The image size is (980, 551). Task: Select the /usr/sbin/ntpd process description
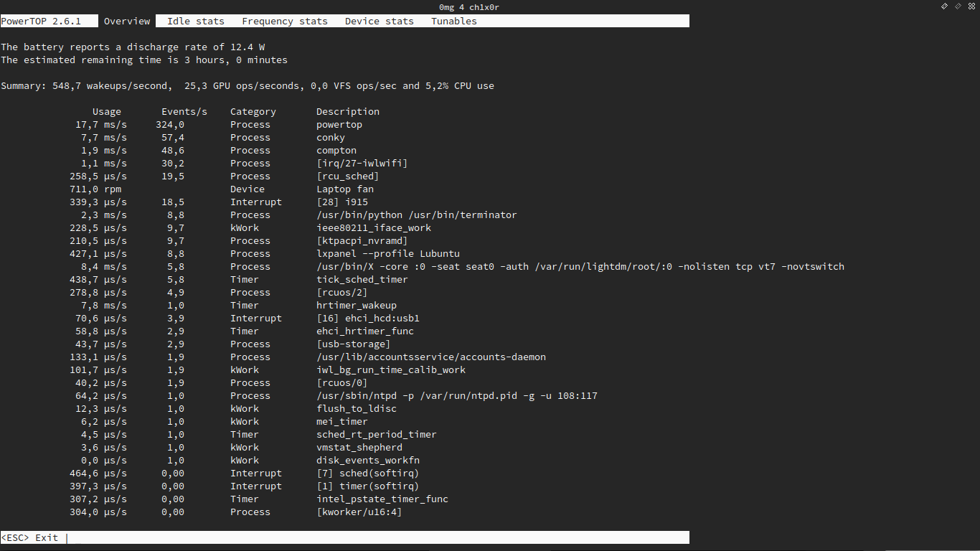(x=457, y=395)
